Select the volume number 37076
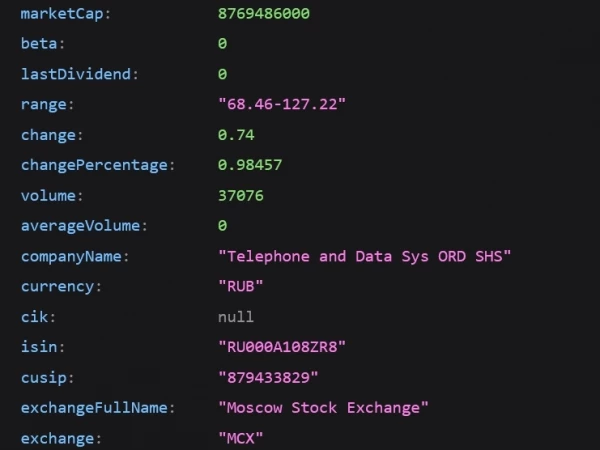The image size is (600, 450). pyautogui.click(x=241, y=196)
